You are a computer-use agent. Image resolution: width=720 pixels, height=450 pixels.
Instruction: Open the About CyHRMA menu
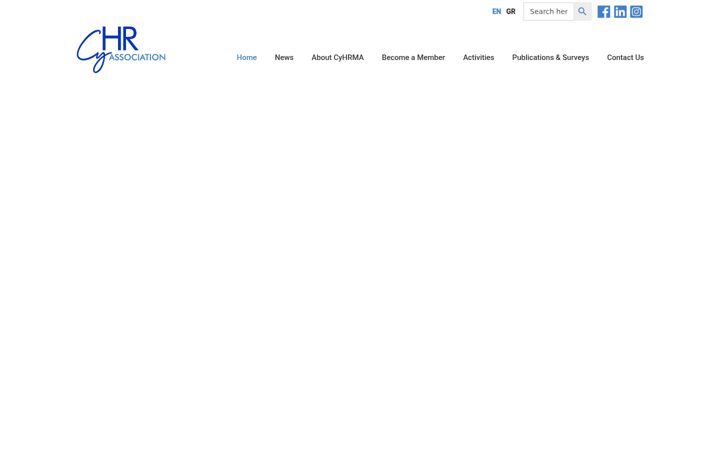tap(338, 57)
